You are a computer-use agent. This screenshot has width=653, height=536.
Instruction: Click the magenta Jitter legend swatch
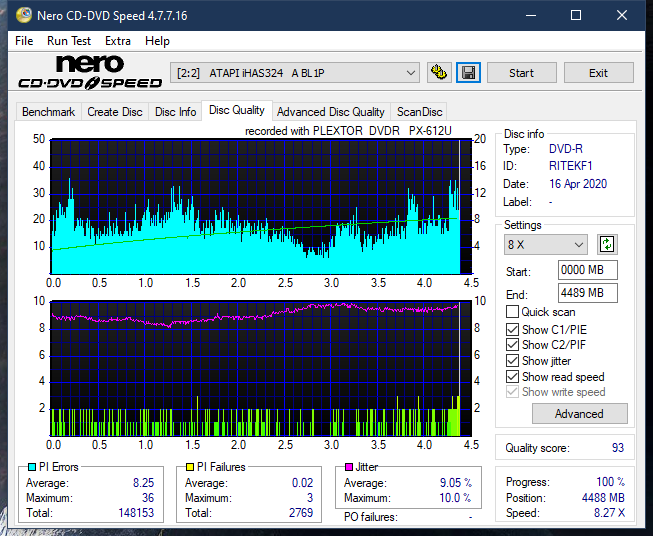(x=349, y=467)
